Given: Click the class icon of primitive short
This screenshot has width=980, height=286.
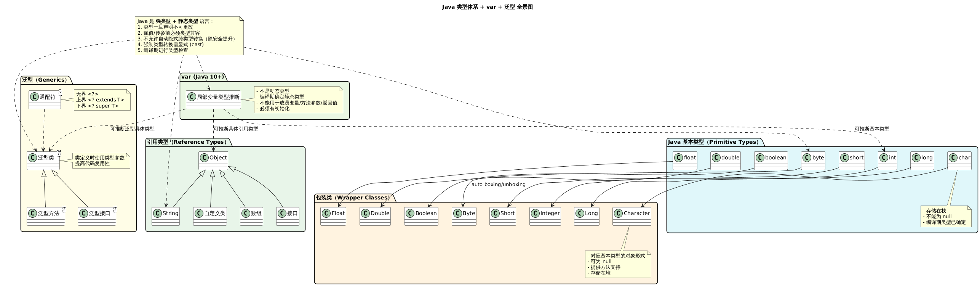Looking at the screenshot, I should click(x=845, y=157).
